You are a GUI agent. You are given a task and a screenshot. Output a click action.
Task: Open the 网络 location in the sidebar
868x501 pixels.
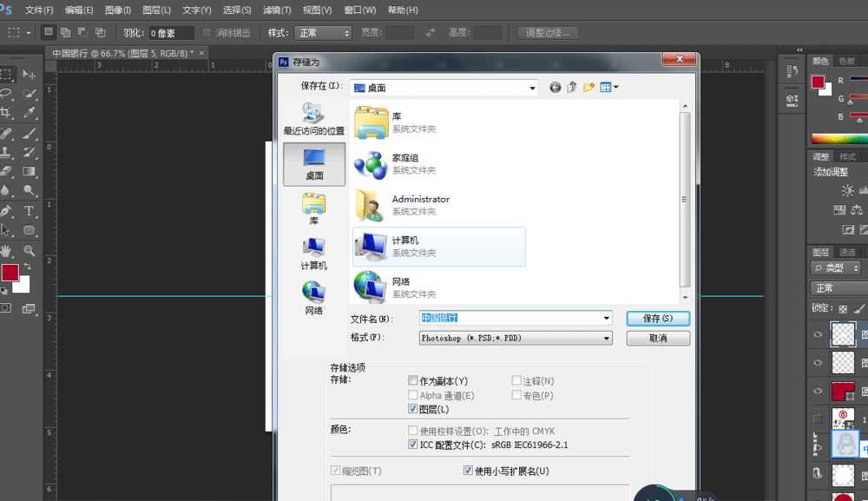[313, 293]
